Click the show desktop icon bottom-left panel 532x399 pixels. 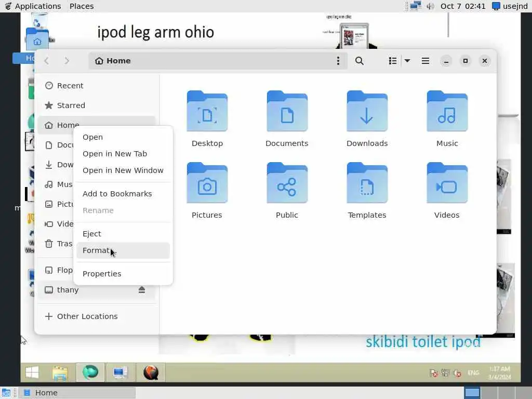[6, 393]
